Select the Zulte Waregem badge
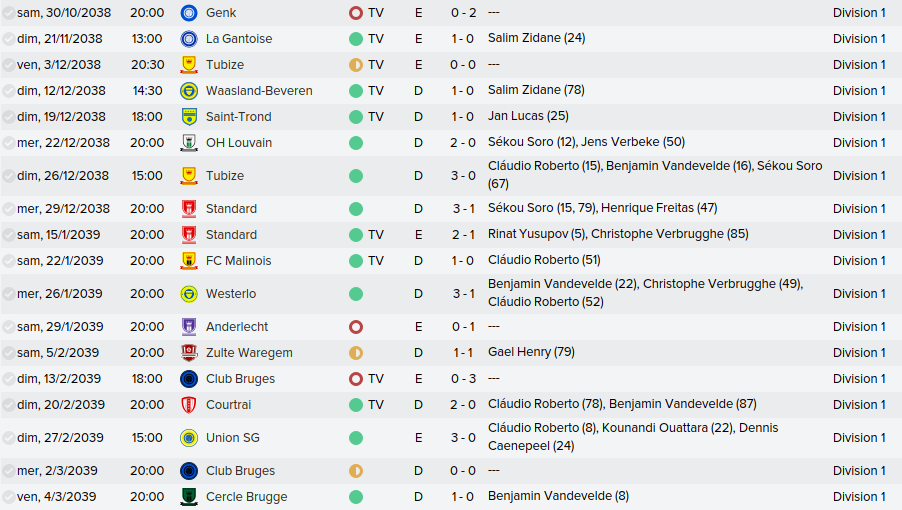 click(x=188, y=353)
